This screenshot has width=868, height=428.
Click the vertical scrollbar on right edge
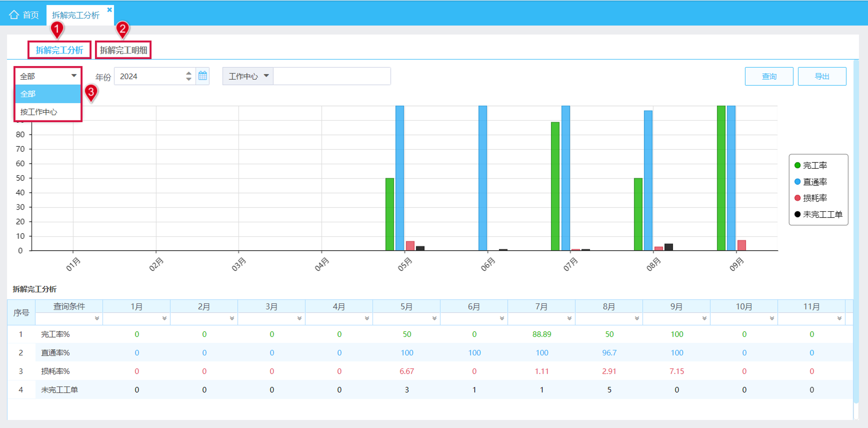click(856, 231)
